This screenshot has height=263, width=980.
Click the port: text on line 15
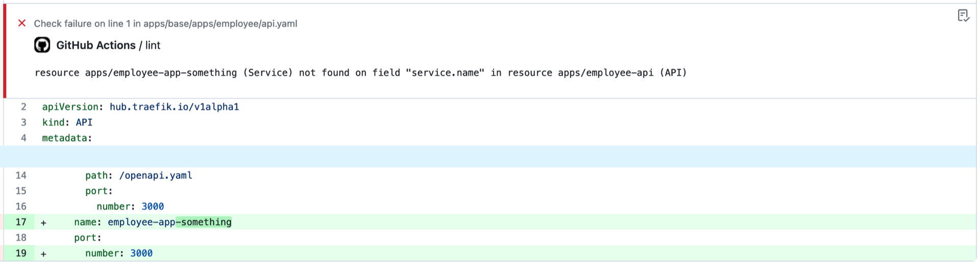[99, 191]
